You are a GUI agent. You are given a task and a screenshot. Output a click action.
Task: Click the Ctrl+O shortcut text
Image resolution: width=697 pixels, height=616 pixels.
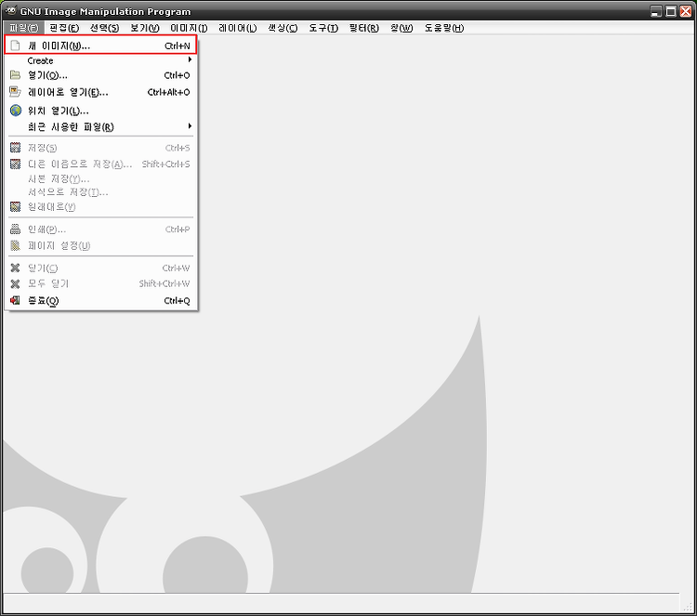[x=177, y=75]
